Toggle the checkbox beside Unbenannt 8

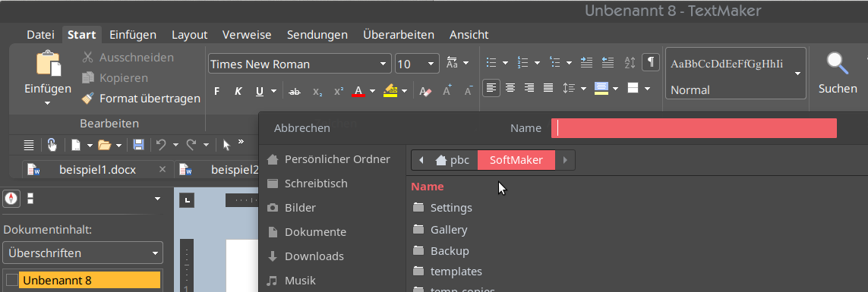pos(11,281)
